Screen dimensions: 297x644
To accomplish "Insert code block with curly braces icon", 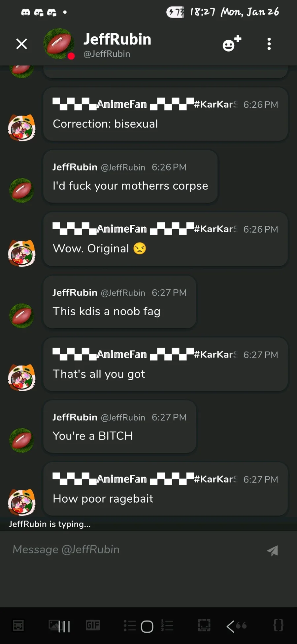I will click(279, 625).
